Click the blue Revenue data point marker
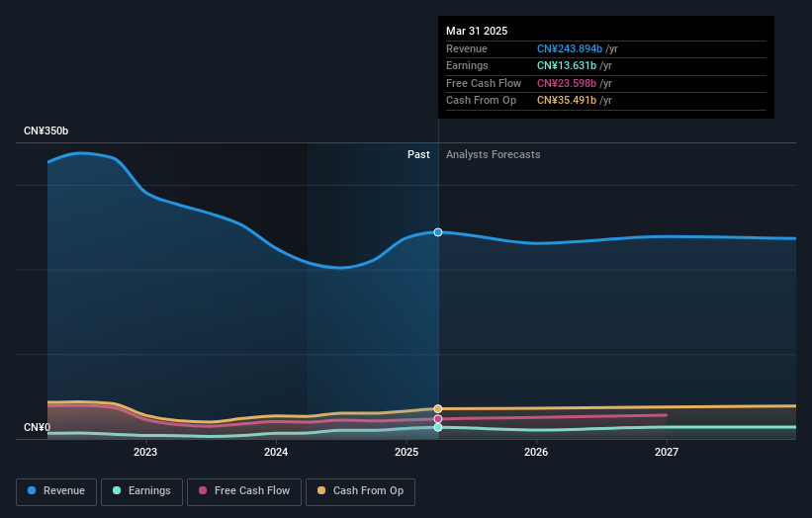The width and height of the screenshot is (812, 518). [438, 232]
